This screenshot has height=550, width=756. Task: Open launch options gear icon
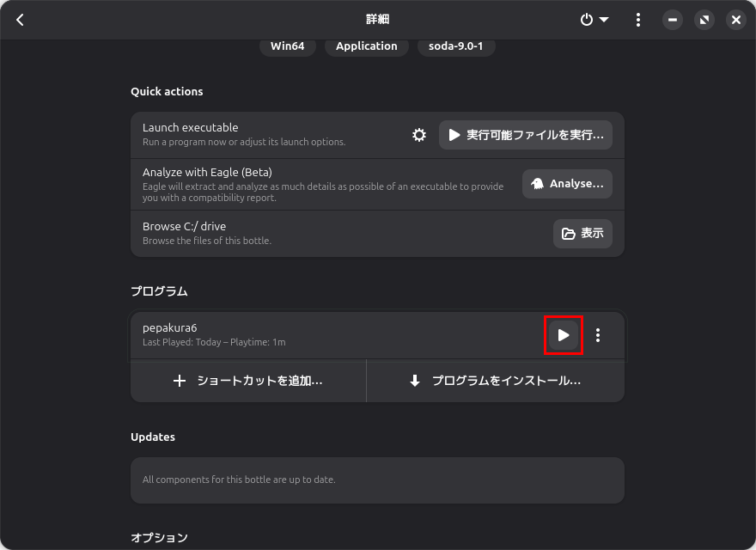[x=419, y=135]
